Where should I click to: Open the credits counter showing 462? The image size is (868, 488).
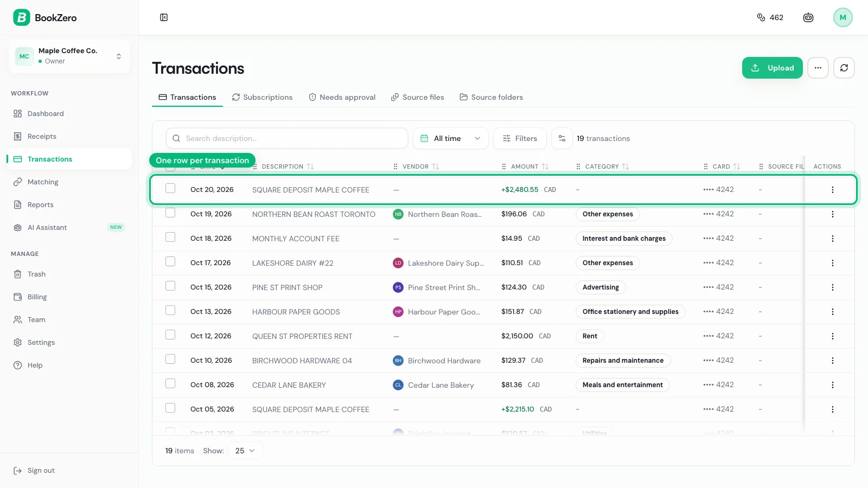point(770,17)
